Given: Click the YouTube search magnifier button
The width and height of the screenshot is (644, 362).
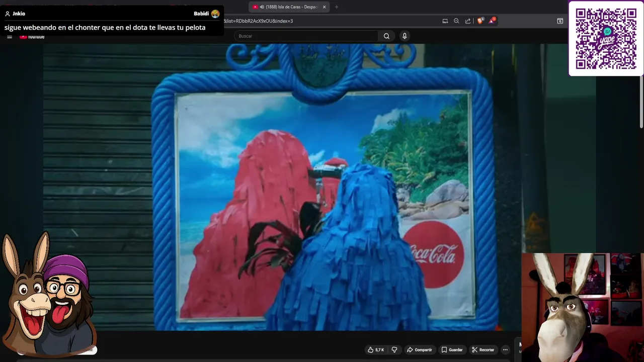Looking at the screenshot, I should point(386,36).
